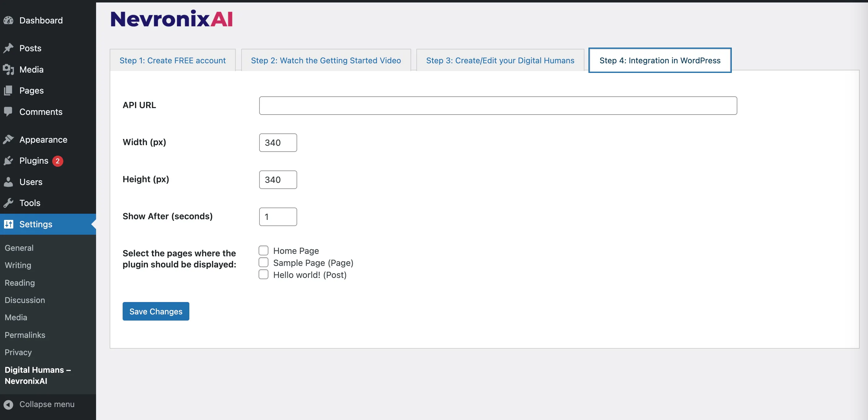Click the Save Changes button
868x420 pixels.
[x=156, y=311]
